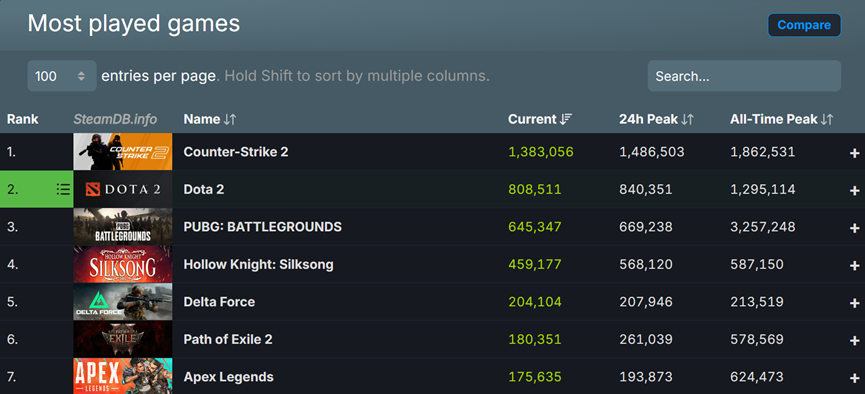Open the Counter-Strike 2 name link
This screenshot has height=394, width=865.
236,152
